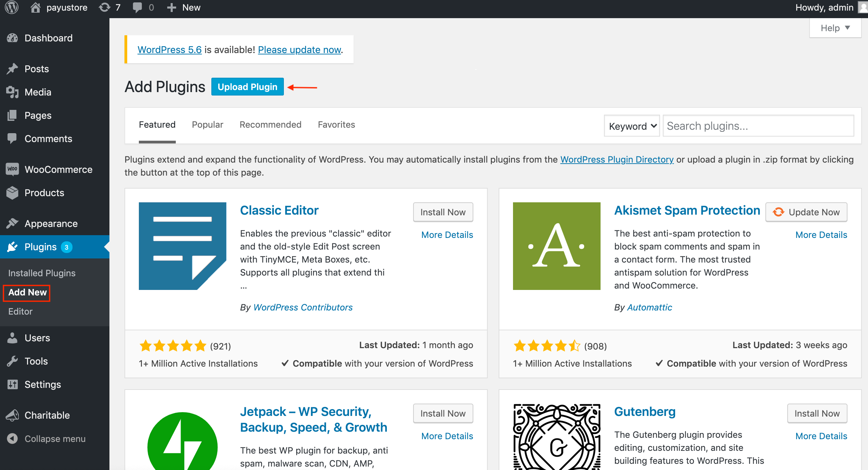Install the Jetpack plugin now
Image resolution: width=868 pixels, height=470 pixels.
pyautogui.click(x=443, y=414)
